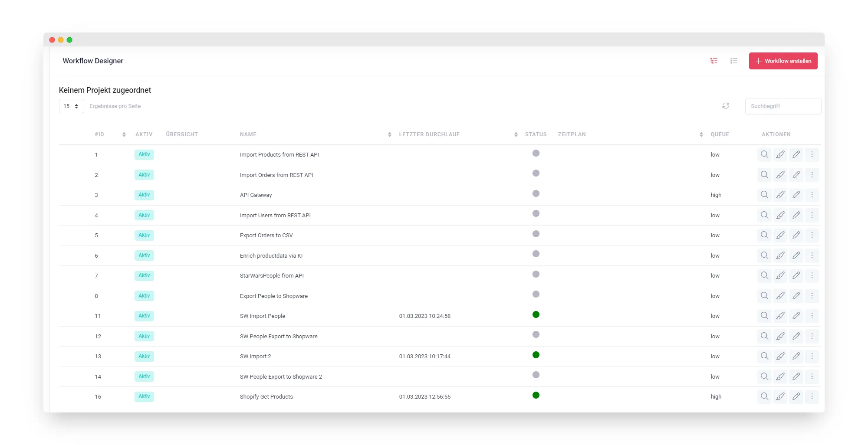Click the Workflow Designer page title
Viewport: 868px width, 445px height.
click(93, 61)
